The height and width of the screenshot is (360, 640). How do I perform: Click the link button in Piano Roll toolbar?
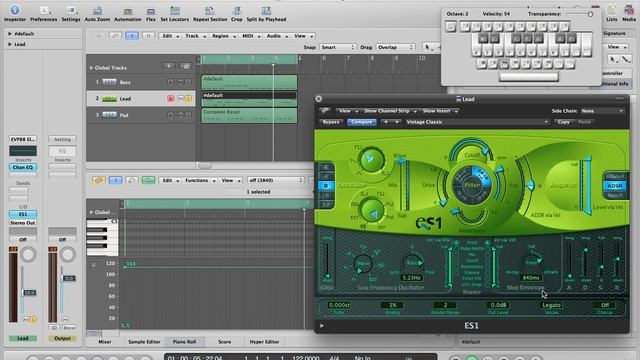coord(98,180)
